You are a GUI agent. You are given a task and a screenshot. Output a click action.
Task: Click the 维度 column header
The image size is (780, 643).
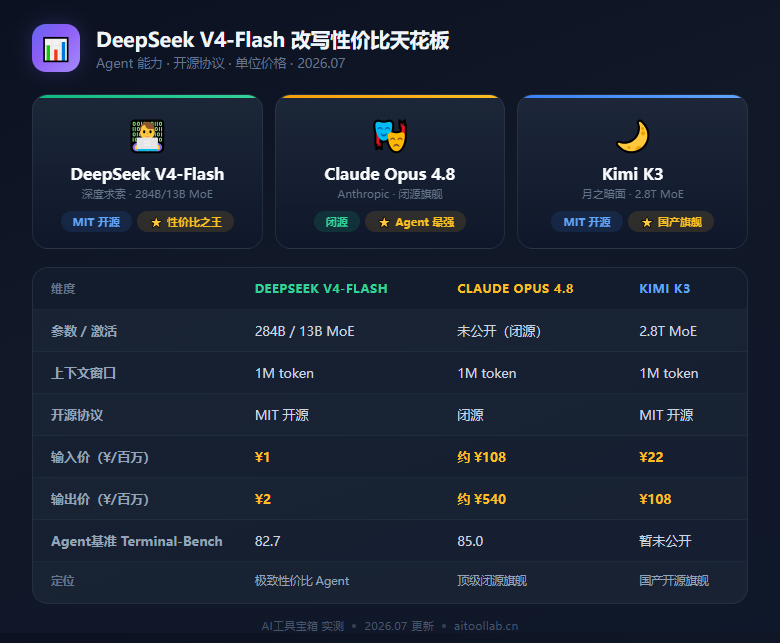tap(63, 288)
